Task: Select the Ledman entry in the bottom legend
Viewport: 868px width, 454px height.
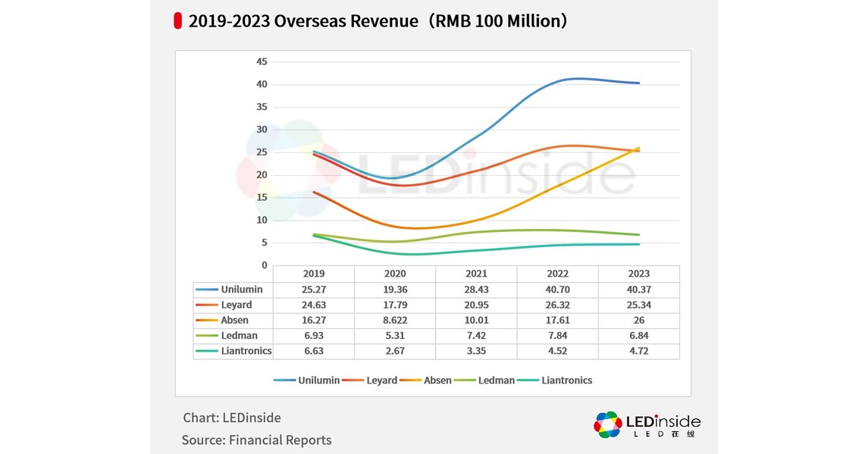Action: point(487,380)
